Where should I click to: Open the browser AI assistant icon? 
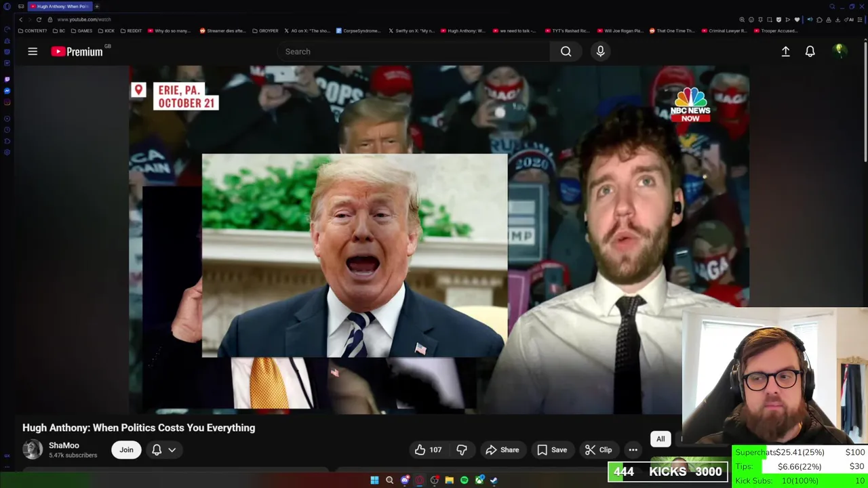click(848, 20)
